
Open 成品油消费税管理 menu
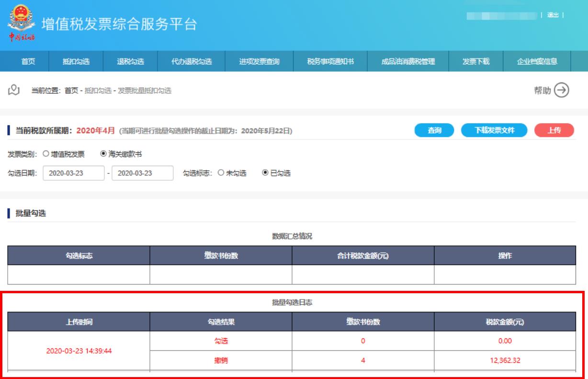tap(407, 61)
